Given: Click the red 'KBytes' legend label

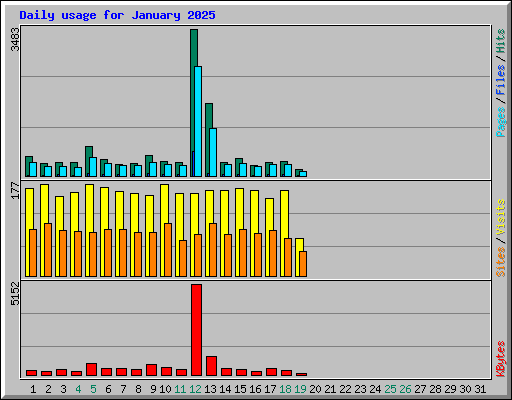Looking at the screenshot, I should click(x=500, y=359).
